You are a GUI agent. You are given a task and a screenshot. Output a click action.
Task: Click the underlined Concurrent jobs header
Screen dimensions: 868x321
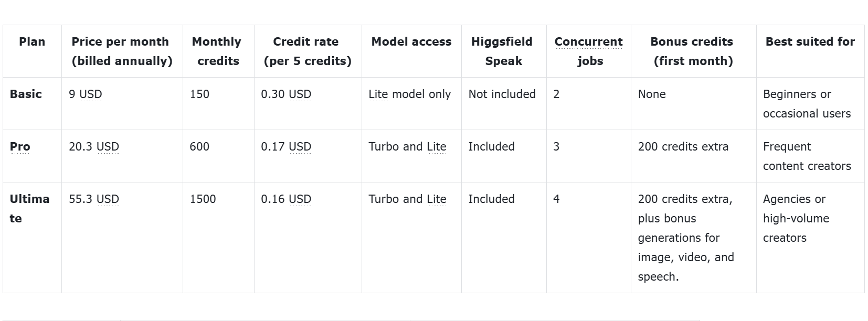point(589,51)
